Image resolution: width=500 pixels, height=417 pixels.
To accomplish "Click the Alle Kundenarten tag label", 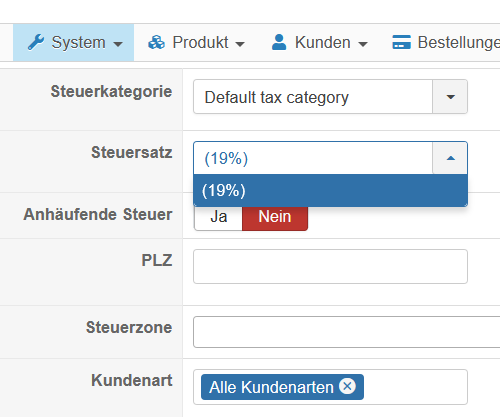I will pos(271,387).
